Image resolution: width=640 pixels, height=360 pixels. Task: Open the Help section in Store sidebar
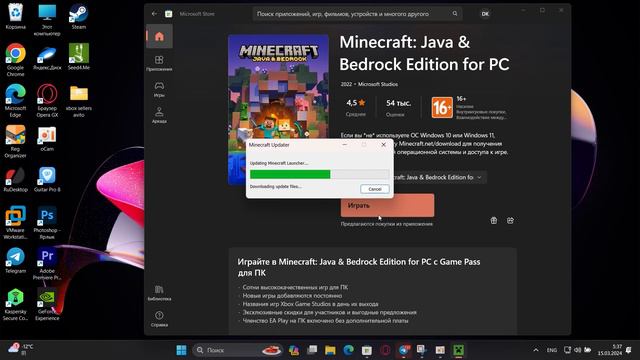click(159, 319)
